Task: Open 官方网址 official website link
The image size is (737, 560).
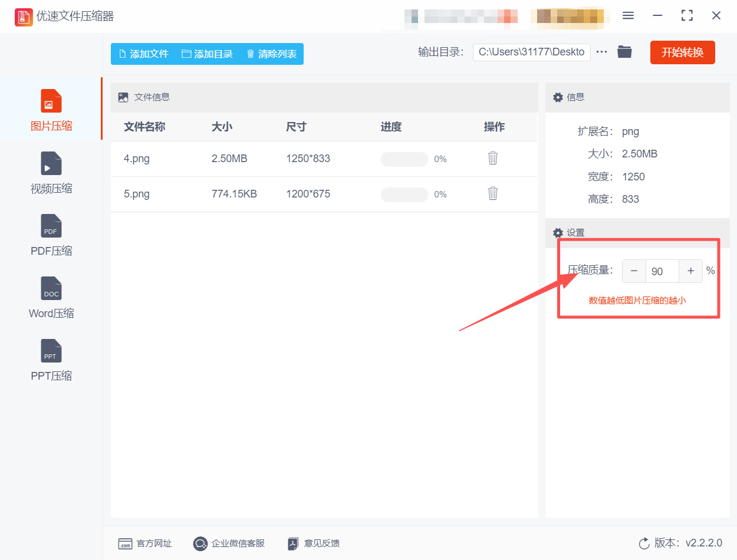Action: point(145,543)
